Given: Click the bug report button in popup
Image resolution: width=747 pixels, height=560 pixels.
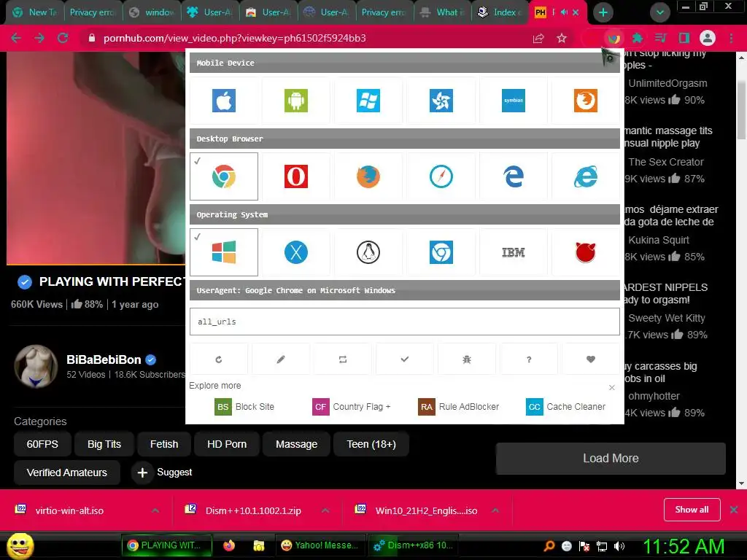Looking at the screenshot, I should pos(467,359).
